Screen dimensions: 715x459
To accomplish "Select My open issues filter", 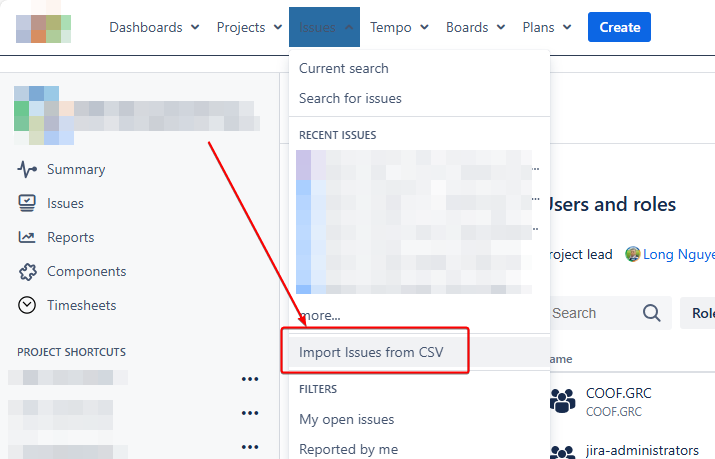I will click(420, 419).
